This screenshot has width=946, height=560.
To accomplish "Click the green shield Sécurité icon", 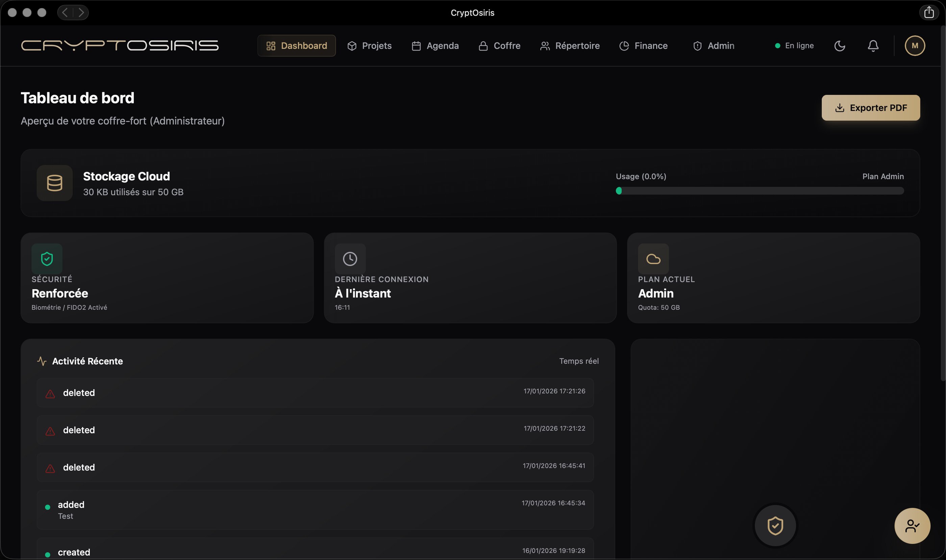I will pos(47,259).
